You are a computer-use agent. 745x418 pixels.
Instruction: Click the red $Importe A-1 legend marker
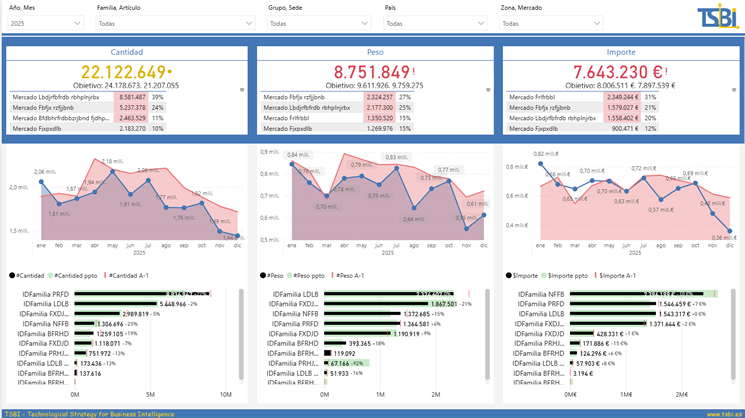point(595,276)
